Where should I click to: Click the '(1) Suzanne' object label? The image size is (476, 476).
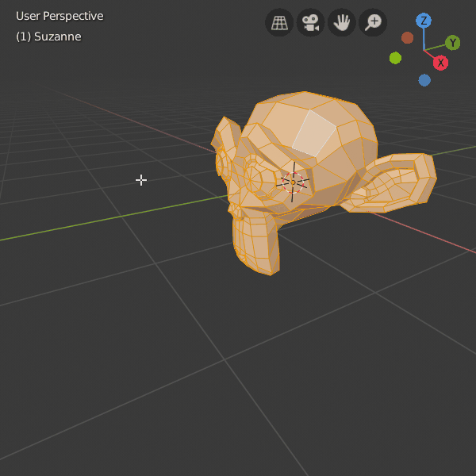tap(48, 36)
